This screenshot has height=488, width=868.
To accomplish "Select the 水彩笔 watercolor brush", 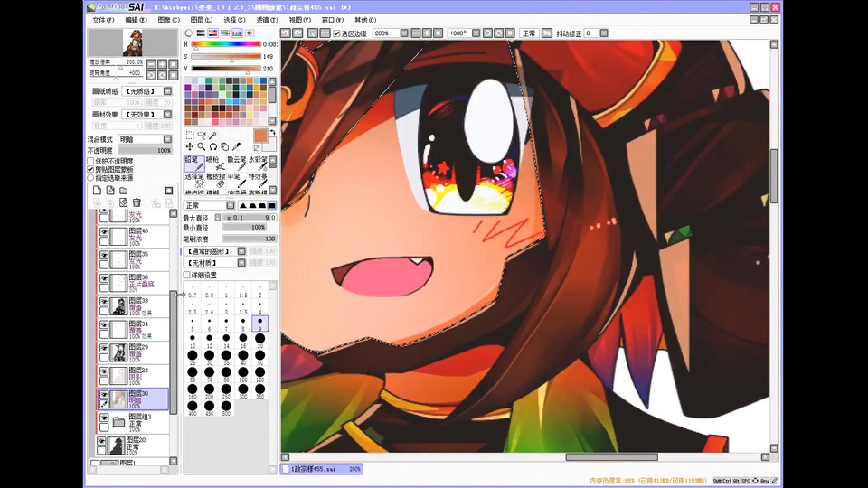I will click(x=258, y=163).
